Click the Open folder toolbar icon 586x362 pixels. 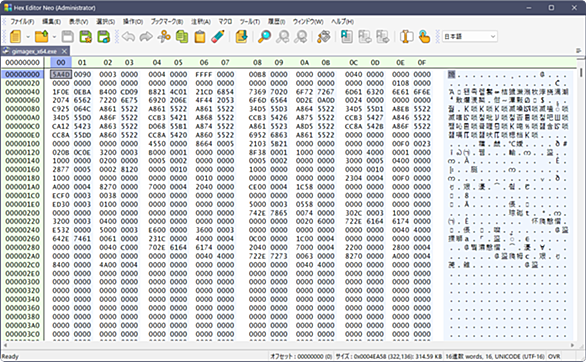(x=41, y=37)
